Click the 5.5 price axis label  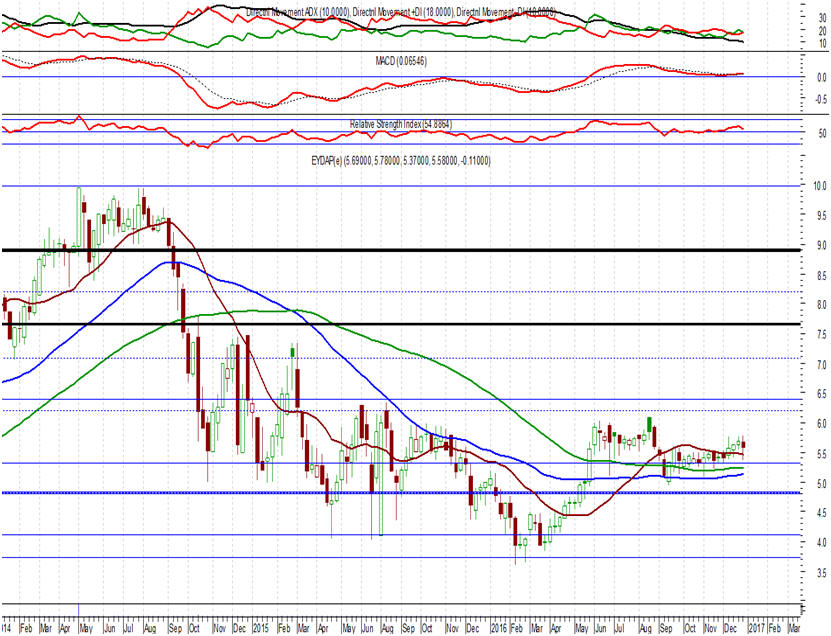(x=821, y=454)
